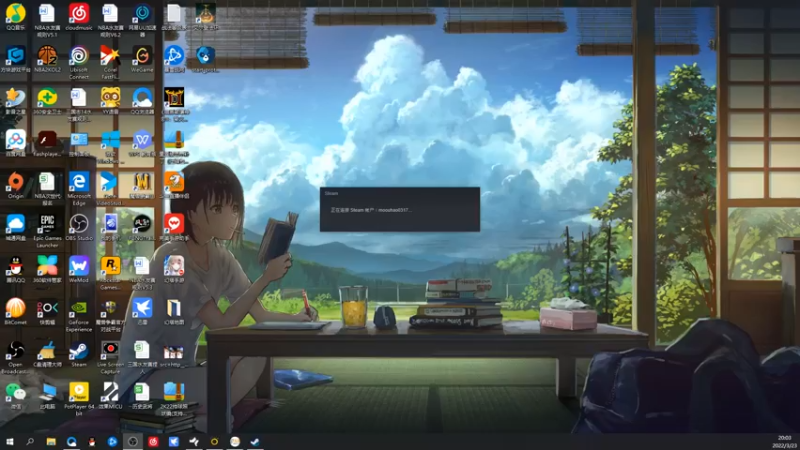
Task: Click the taskbar clock and date
Action: tap(784, 442)
